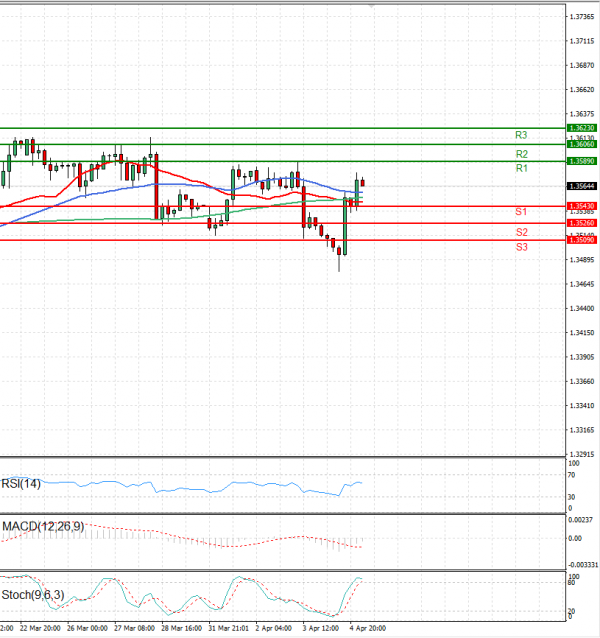Image resolution: width=600 pixels, height=638 pixels.
Task: Click the MACD(12,26,9) indicator label
Action: (43, 527)
